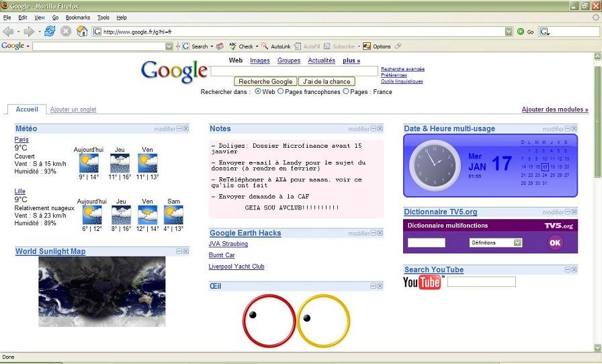Minimize the Notes module

click(373, 129)
